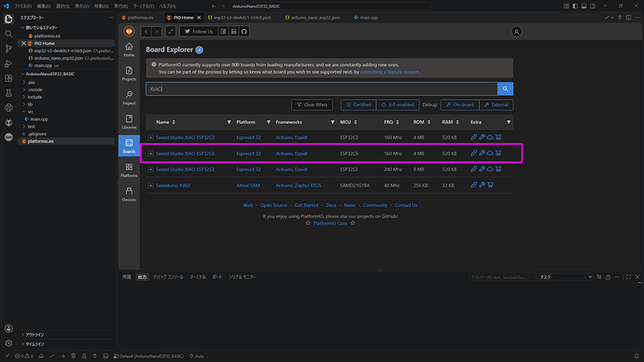Open PIO account profile icon
This screenshot has height=362, width=644.
point(516,32)
